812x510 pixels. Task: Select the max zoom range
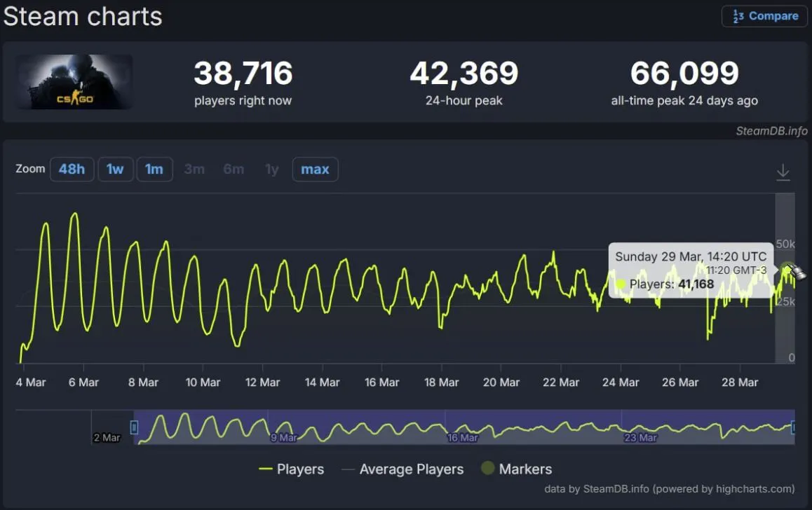(x=315, y=169)
